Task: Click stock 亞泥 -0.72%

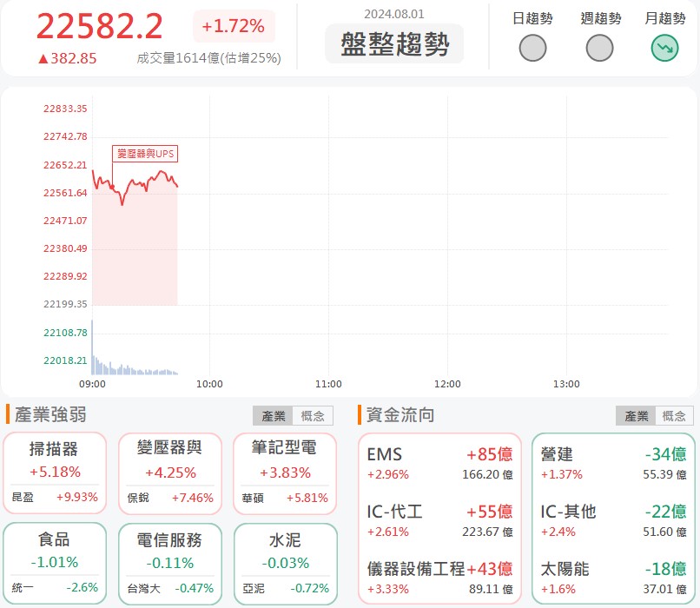Action: tap(285, 588)
